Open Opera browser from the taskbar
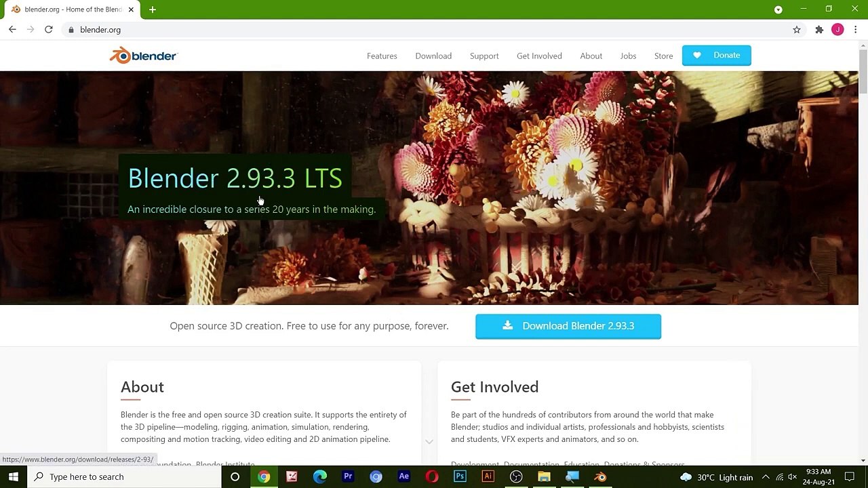 tap(432, 476)
